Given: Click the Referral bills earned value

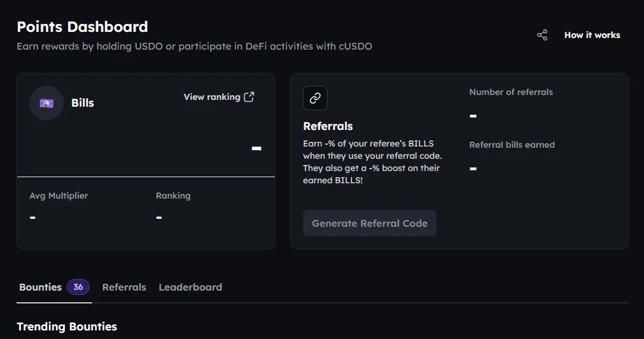Looking at the screenshot, I should pos(473,169).
